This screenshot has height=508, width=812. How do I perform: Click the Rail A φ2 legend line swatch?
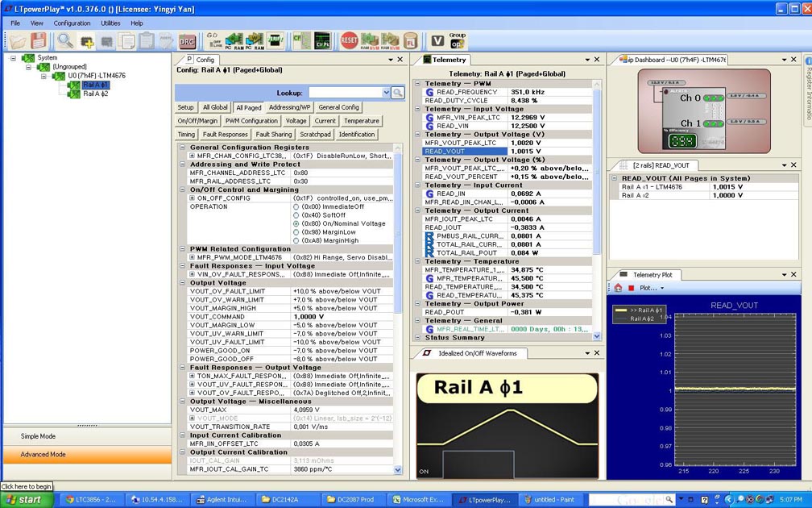pyautogui.click(x=620, y=319)
